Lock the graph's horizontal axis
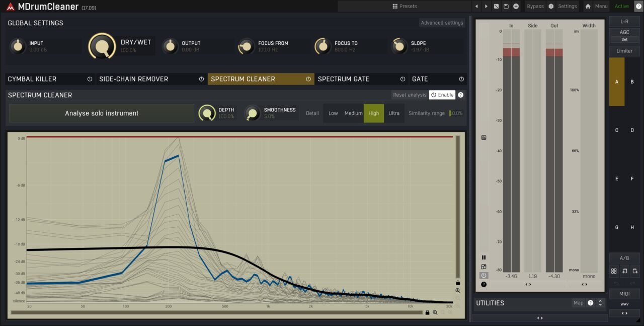644x326 pixels. pyautogui.click(x=427, y=312)
